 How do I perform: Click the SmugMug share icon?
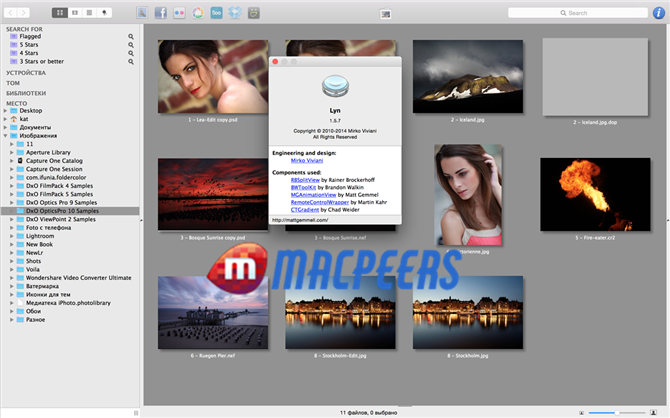tap(255, 12)
